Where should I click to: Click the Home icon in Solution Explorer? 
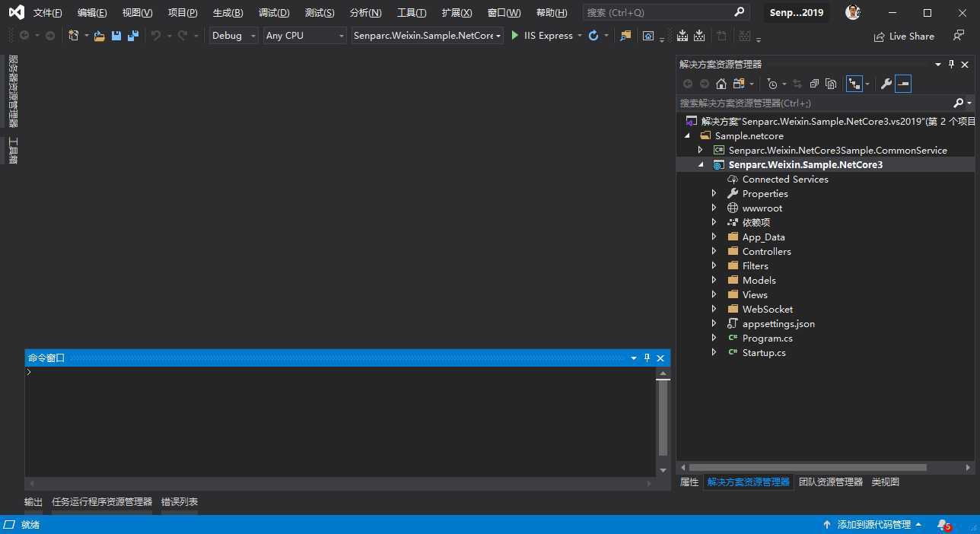tap(721, 84)
